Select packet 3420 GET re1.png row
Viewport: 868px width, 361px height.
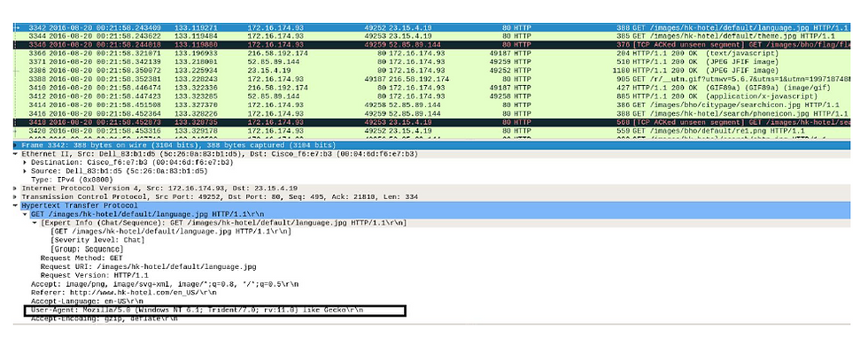[432, 130]
